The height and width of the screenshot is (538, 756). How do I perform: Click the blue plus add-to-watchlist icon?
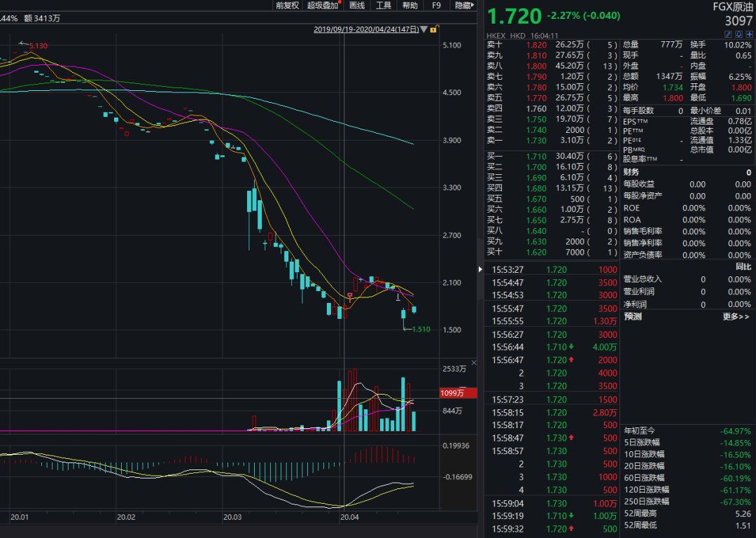[749, 34]
